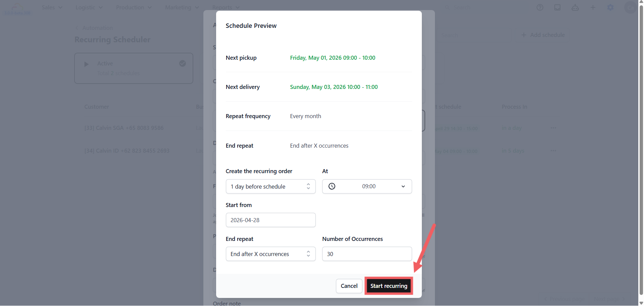644x306 pixels.
Task: Click the plus icon in top bar
Action: click(x=593, y=7)
